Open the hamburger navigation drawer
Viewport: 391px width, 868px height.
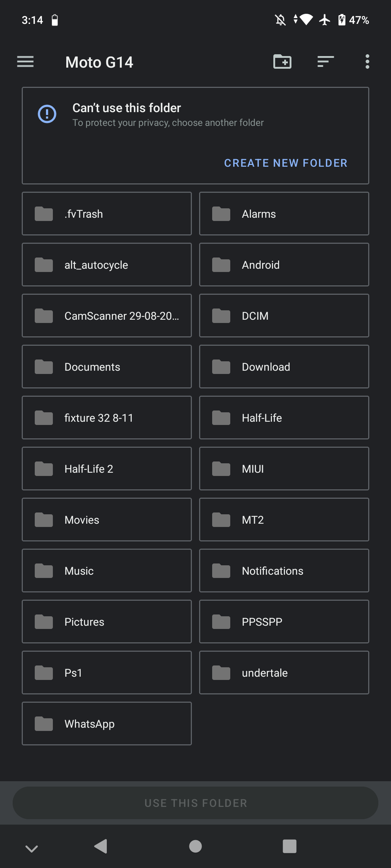pyautogui.click(x=25, y=62)
